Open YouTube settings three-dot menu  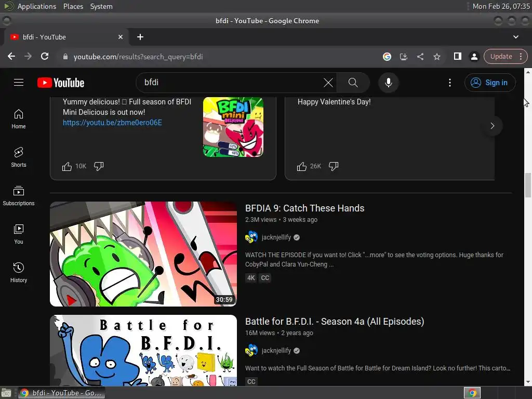tap(450, 83)
